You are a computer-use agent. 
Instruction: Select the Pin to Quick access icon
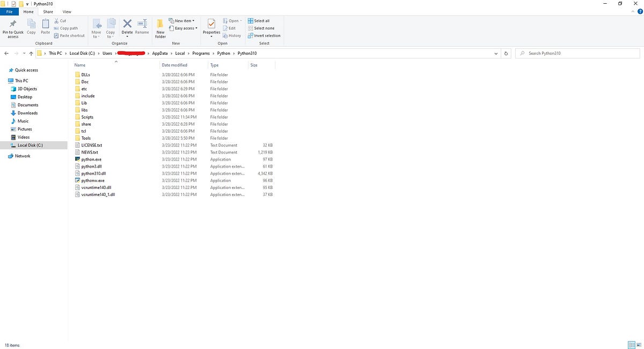(x=12, y=28)
